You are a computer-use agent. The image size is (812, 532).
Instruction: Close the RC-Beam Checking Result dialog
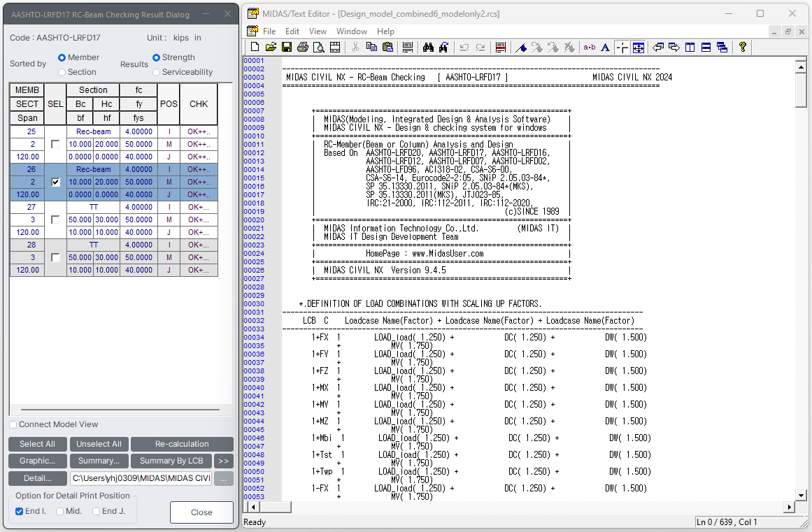click(201, 512)
